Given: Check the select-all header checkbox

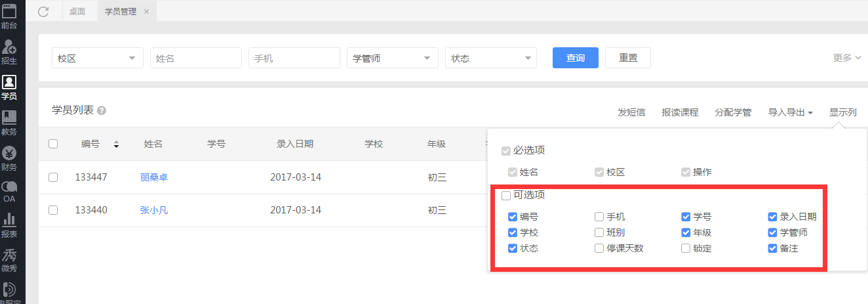Looking at the screenshot, I should tap(53, 144).
